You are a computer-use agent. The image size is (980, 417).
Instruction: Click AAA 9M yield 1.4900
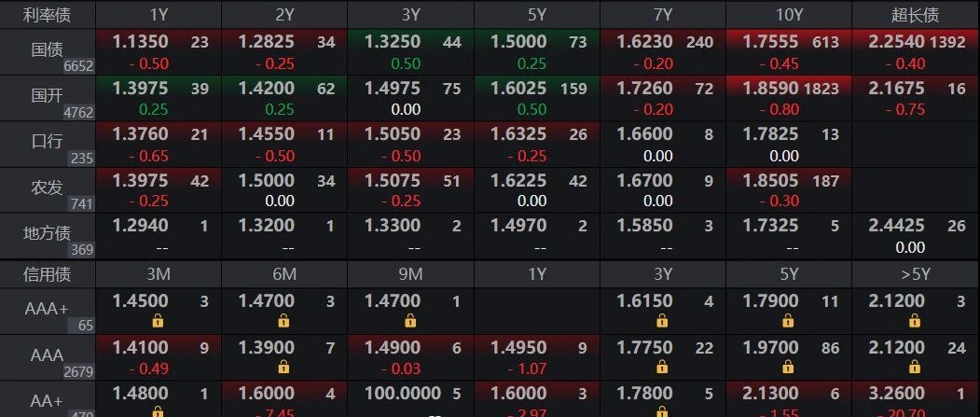(x=393, y=347)
